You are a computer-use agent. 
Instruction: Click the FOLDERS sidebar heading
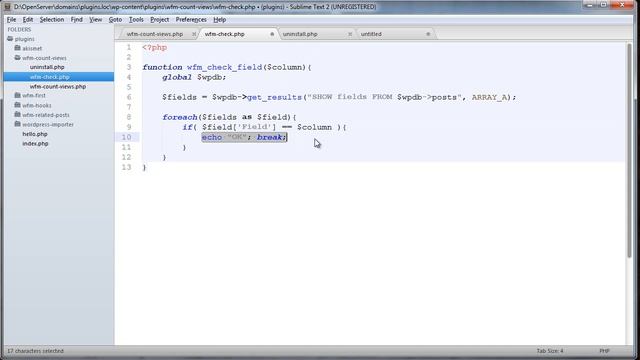point(19,29)
